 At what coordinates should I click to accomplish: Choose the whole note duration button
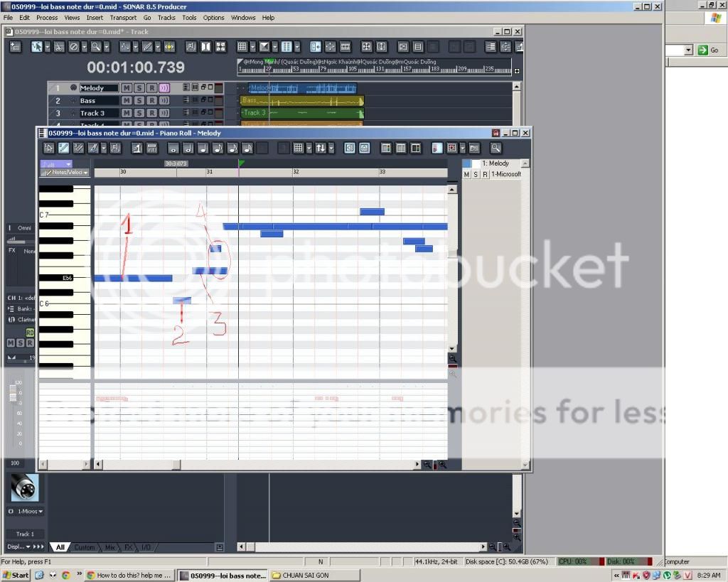tap(173, 148)
